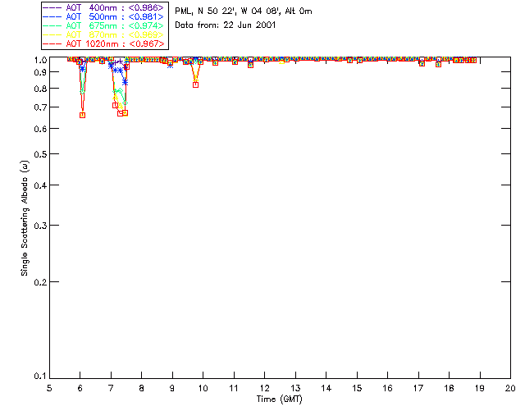525x420 pixels.
Task: Click the 0.9 y-axis tick label
Action: 40,72
